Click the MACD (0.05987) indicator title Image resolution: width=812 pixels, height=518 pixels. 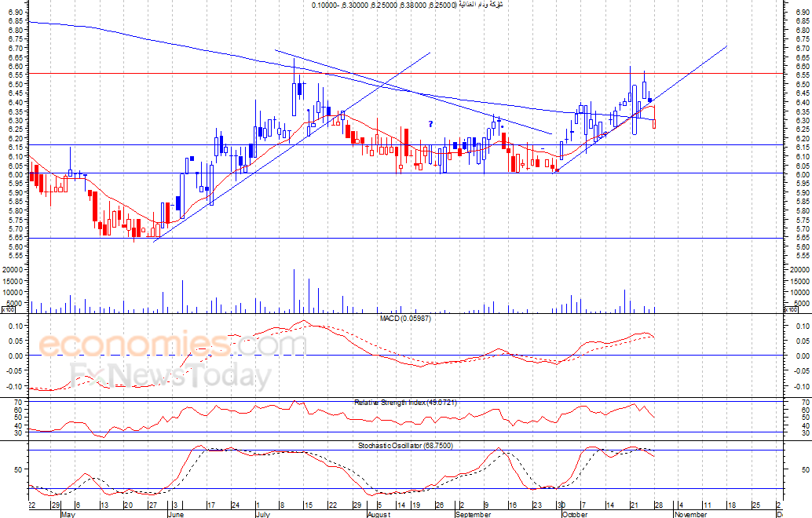[405, 318]
